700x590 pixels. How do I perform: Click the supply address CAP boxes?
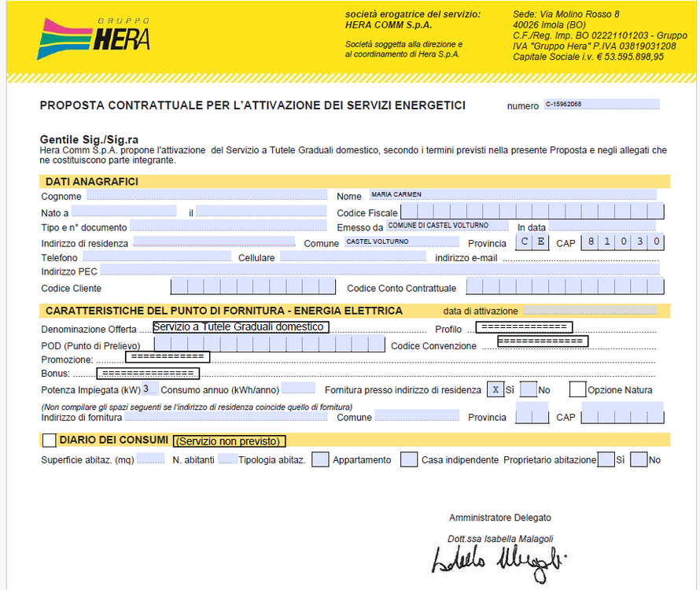(623, 413)
